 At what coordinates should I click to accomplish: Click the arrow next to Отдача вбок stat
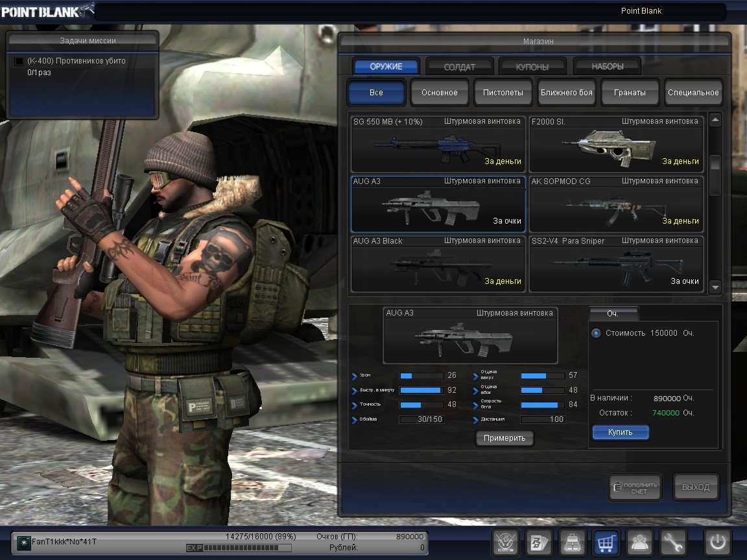point(475,391)
